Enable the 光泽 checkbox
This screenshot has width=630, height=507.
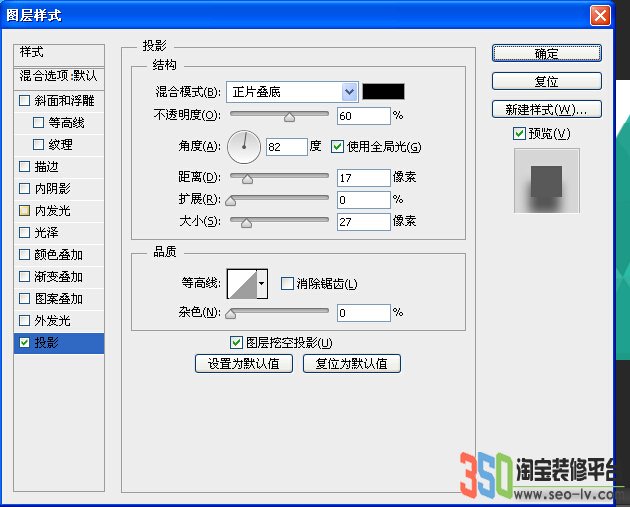coord(25,232)
